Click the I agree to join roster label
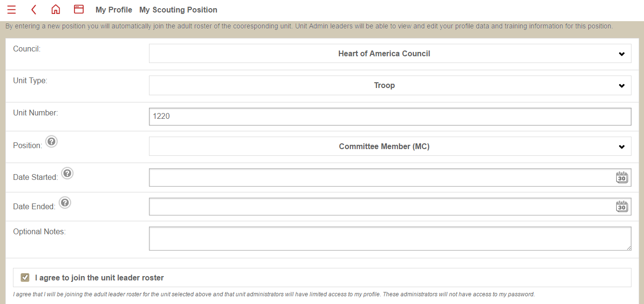This screenshot has width=644, height=304. pyautogui.click(x=99, y=278)
